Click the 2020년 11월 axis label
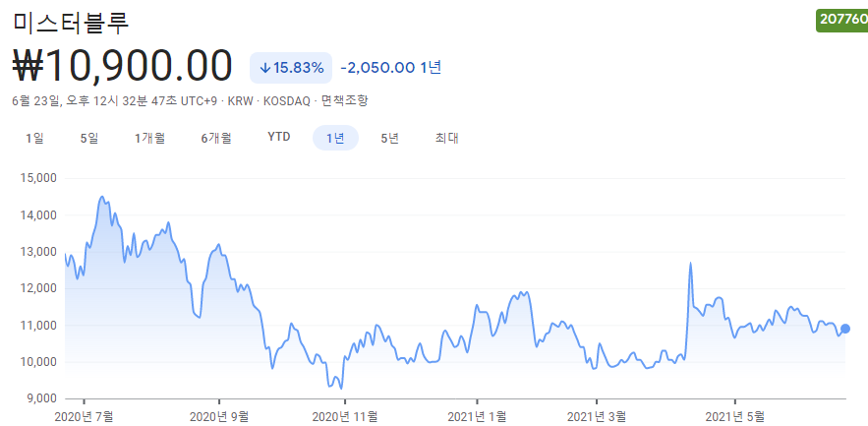Image resolution: width=868 pixels, height=426 pixels. point(345,415)
